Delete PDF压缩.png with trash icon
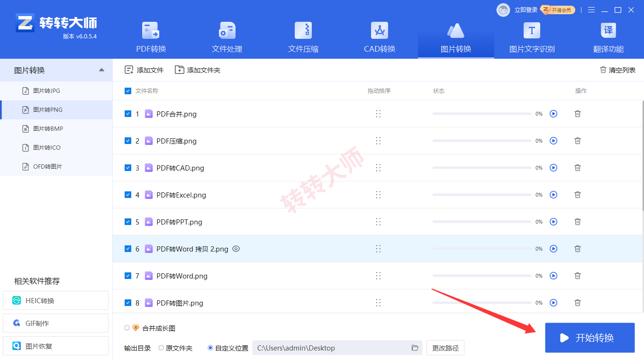The height and width of the screenshot is (360, 644). [x=578, y=141]
